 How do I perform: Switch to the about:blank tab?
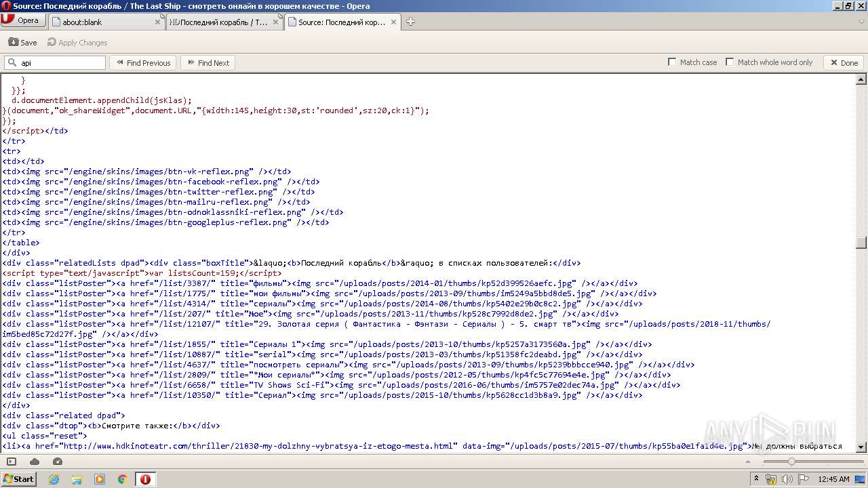pyautogui.click(x=107, y=22)
